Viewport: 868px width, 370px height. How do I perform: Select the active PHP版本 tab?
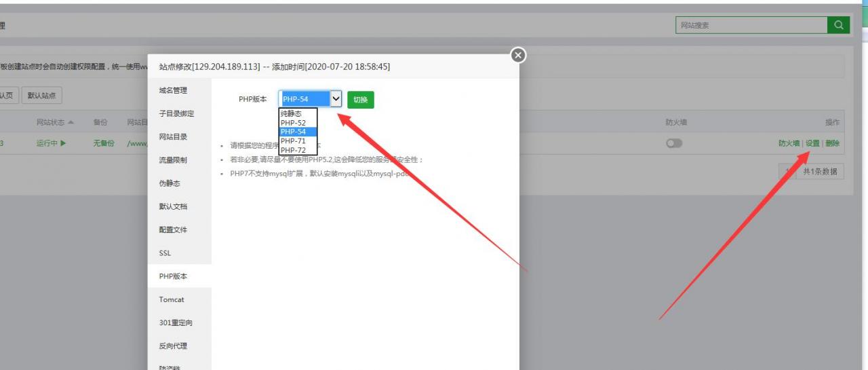point(180,276)
